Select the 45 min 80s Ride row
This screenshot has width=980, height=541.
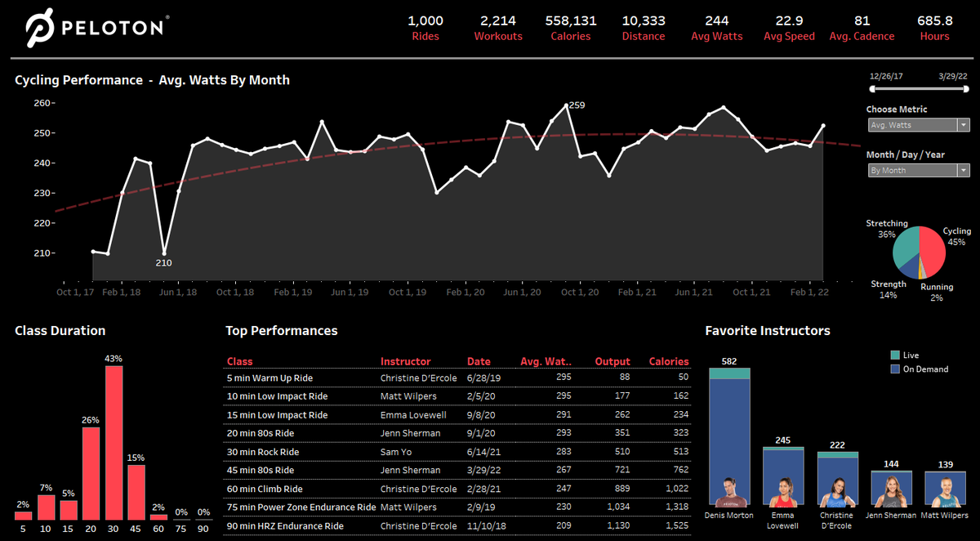tap(457, 470)
